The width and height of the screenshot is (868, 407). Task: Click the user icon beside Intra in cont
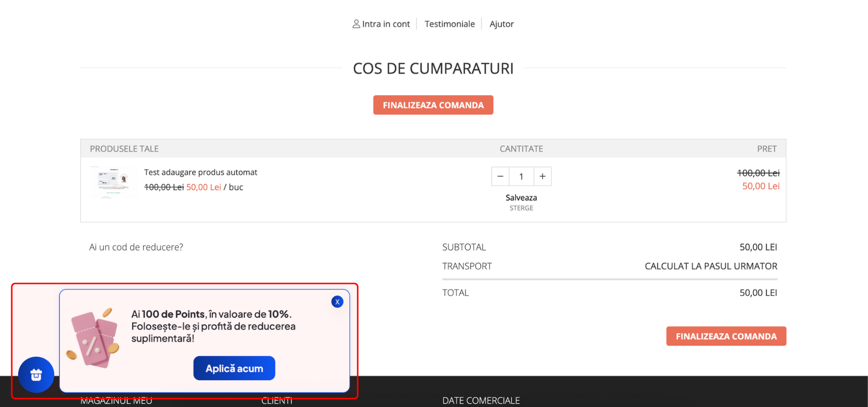click(x=356, y=24)
